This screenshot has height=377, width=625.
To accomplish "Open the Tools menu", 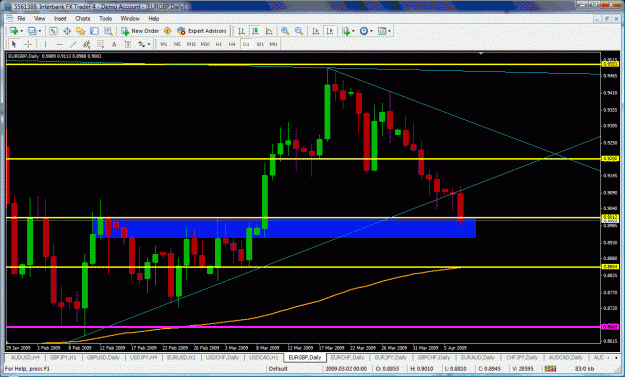I will click(x=105, y=18).
